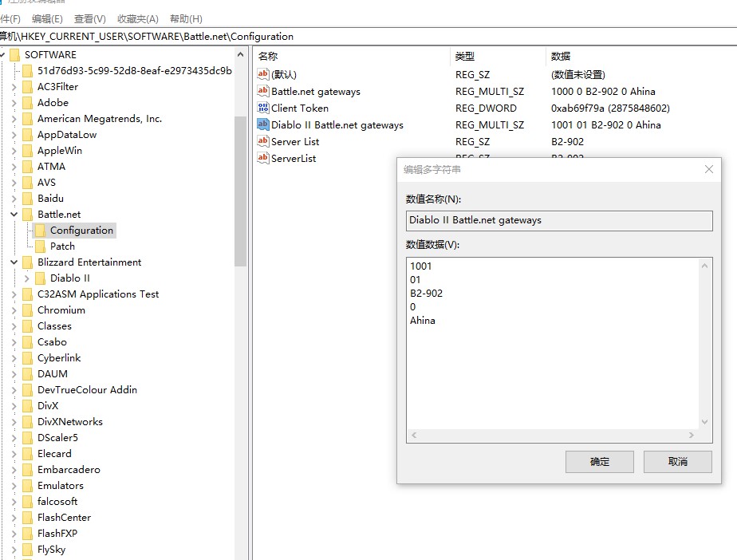The height and width of the screenshot is (560, 737).
Task: Select the falcosoft key
Action: pyautogui.click(x=57, y=502)
